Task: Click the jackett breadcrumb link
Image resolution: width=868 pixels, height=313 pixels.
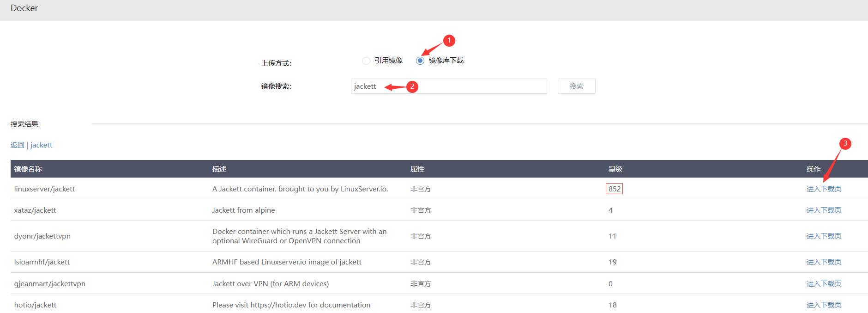Action: point(42,145)
